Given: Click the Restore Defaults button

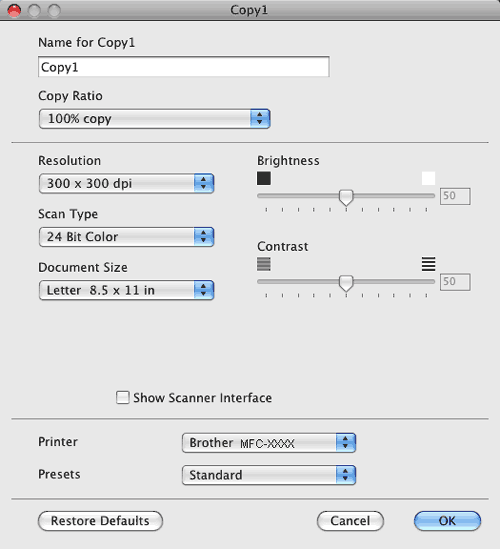Looking at the screenshot, I should click(100, 521).
